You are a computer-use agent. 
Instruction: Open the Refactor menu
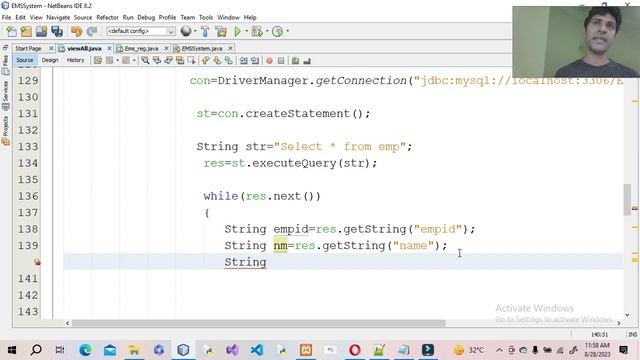(107, 18)
